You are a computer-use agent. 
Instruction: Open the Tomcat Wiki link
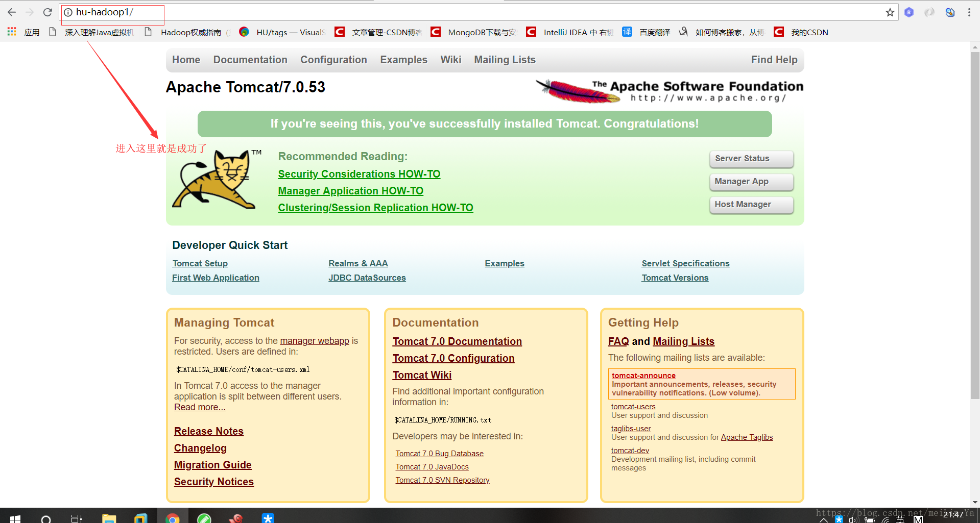click(422, 375)
